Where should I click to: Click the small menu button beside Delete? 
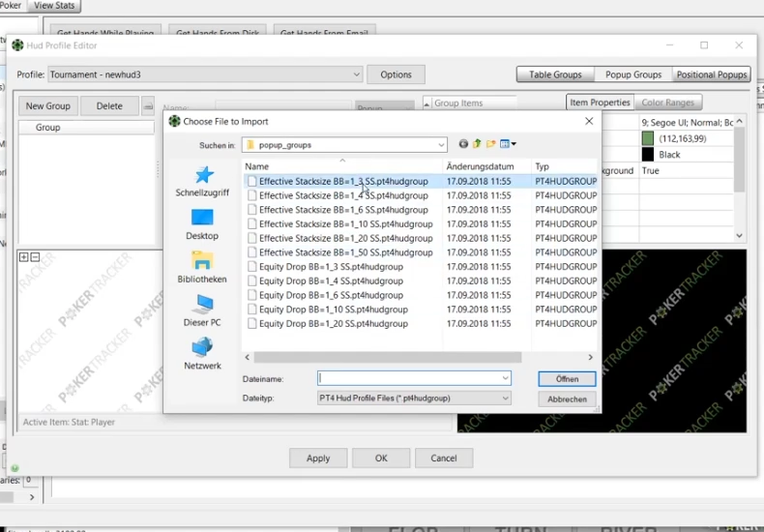[x=148, y=105]
